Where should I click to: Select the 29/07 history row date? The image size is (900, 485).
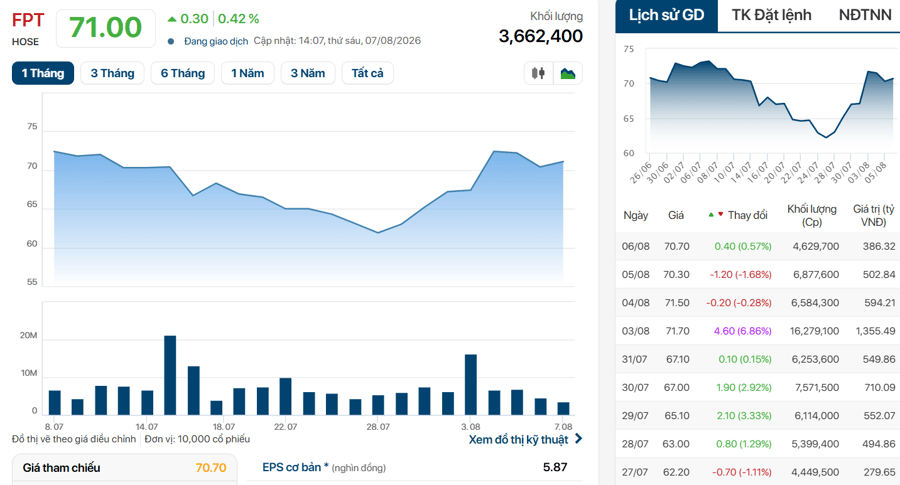(635, 416)
